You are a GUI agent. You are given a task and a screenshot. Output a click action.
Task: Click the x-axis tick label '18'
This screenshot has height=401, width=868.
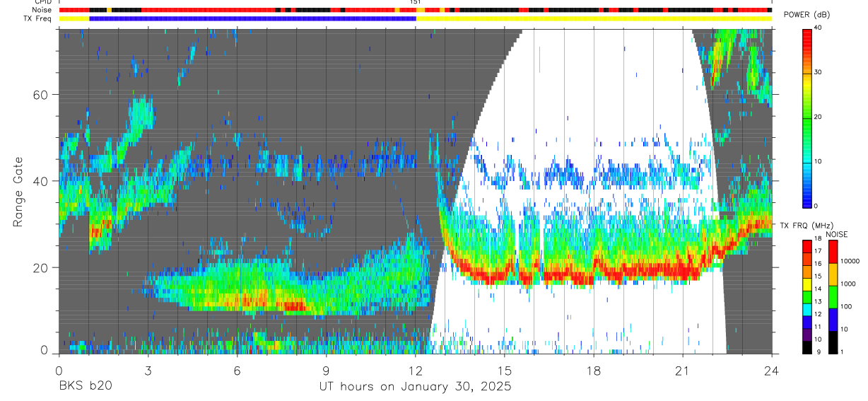pyautogui.click(x=594, y=371)
